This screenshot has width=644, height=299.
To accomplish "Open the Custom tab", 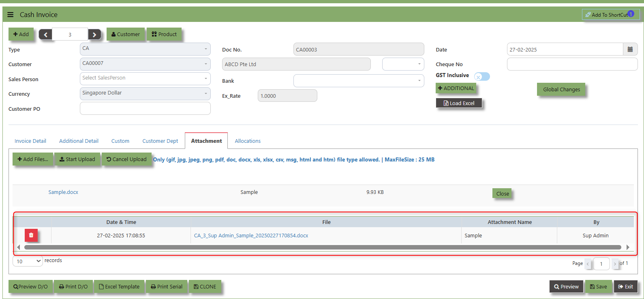I will pos(120,141).
